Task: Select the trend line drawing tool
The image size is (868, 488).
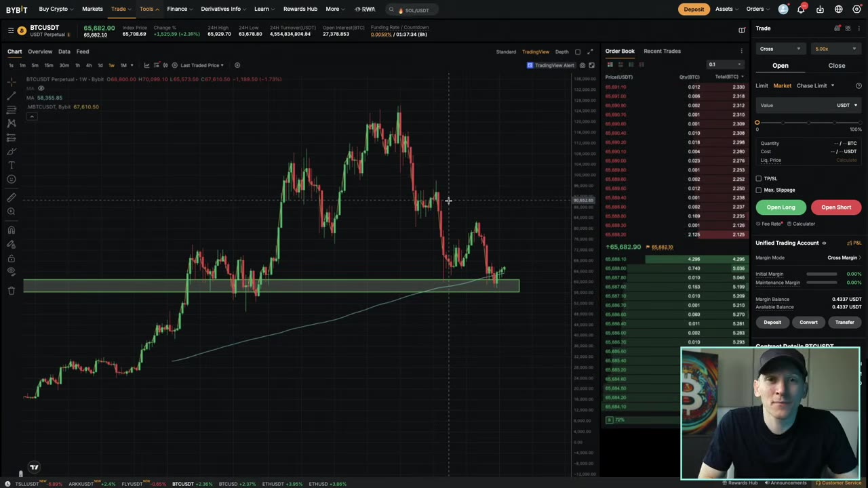Action: pos(12,96)
